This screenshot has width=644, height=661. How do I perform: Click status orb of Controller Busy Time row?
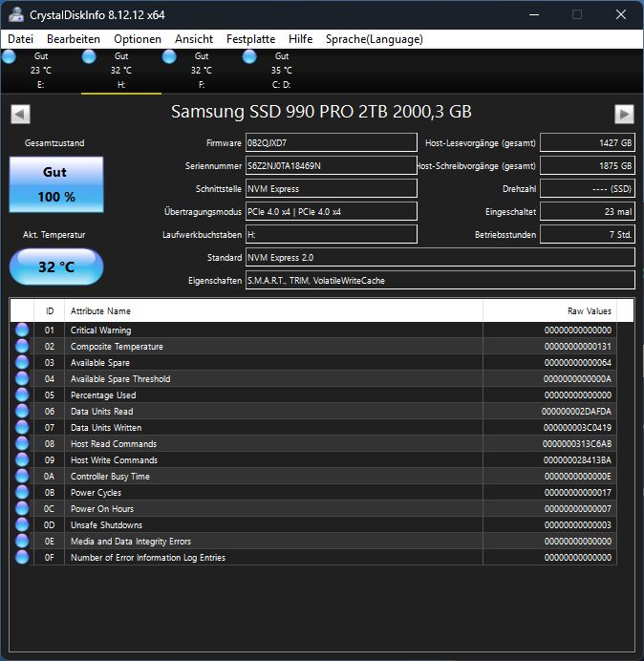pos(22,476)
